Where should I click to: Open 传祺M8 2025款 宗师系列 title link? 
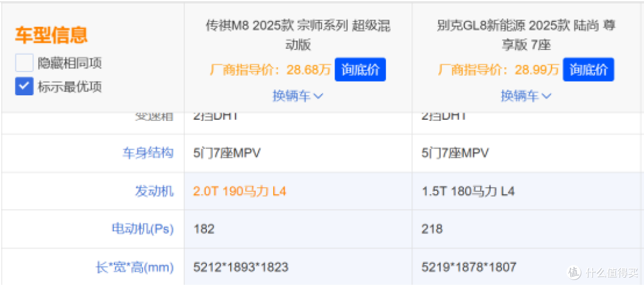point(298,36)
